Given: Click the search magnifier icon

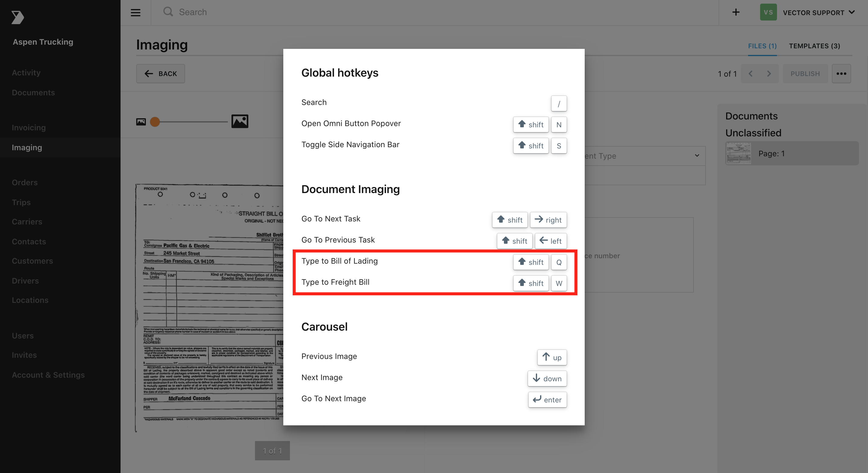Looking at the screenshot, I should pyautogui.click(x=168, y=12).
